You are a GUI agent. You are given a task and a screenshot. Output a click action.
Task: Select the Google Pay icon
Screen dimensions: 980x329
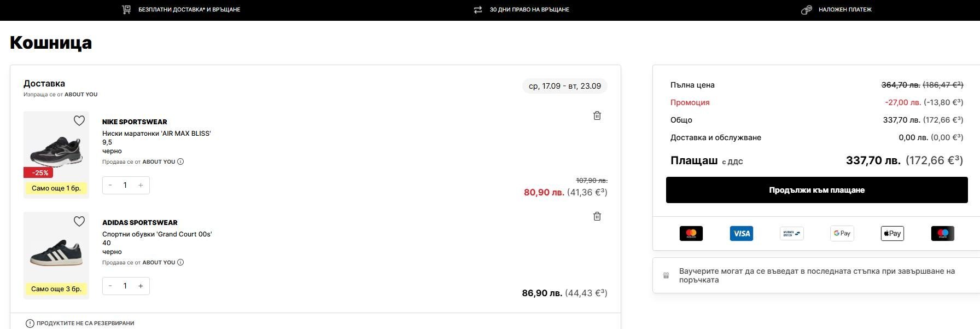842,234
